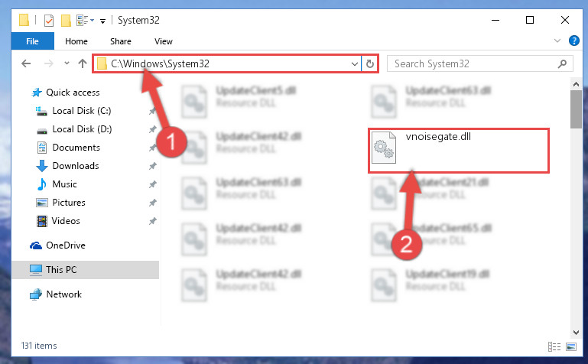Go up one folder level arrow
Image resolution: width=588 pixels, height=364 pixels.
(82, 63)
